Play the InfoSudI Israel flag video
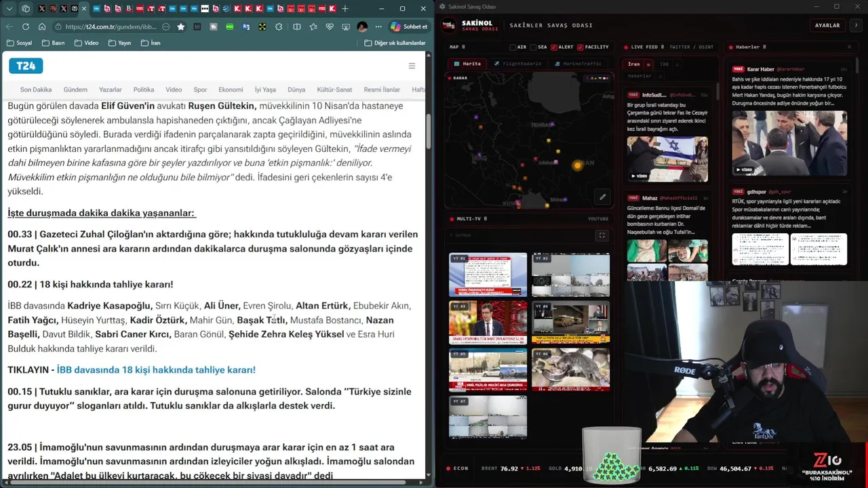This screenshot has height=488, width=868. click(667, 159)
